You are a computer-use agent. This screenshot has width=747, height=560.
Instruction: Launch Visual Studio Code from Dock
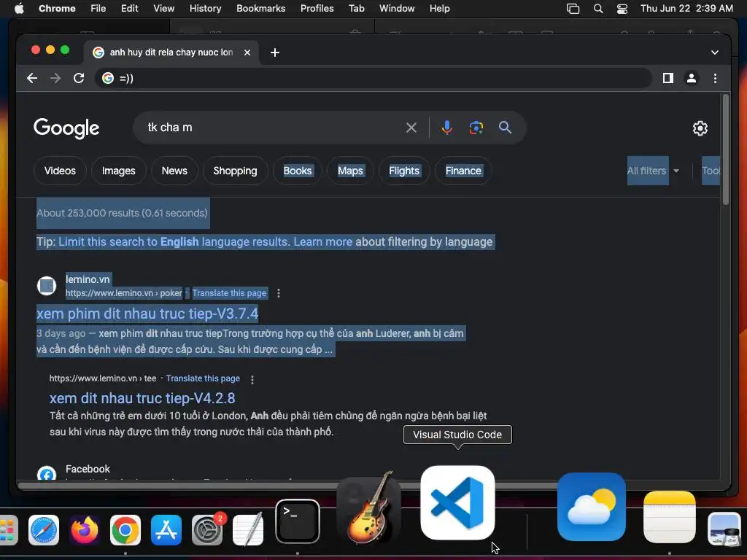[457, 503]
